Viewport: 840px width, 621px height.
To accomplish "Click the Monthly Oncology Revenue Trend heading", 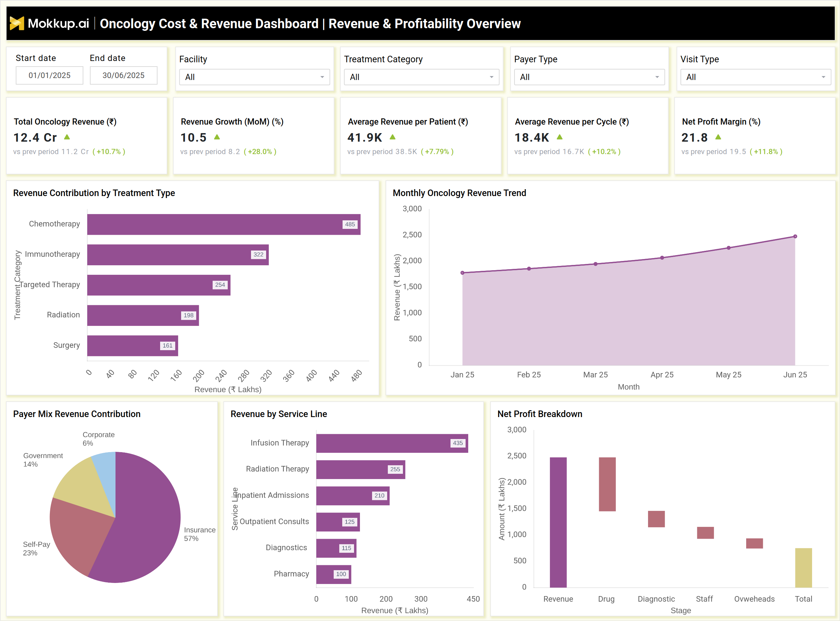I will pos(459,193).
